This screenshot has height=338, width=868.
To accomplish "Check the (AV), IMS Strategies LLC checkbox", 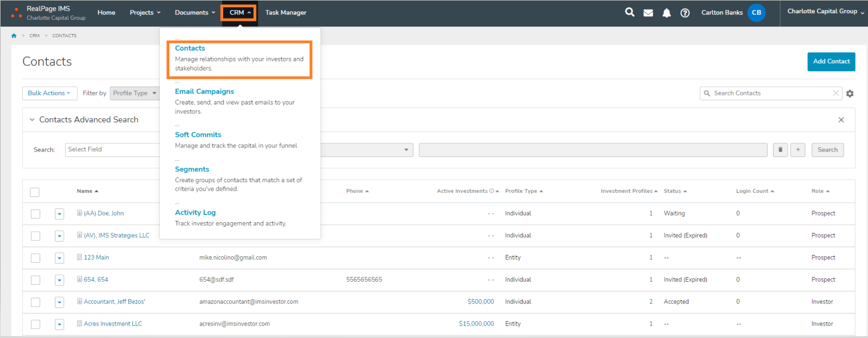I will click(x=35, y=236).
